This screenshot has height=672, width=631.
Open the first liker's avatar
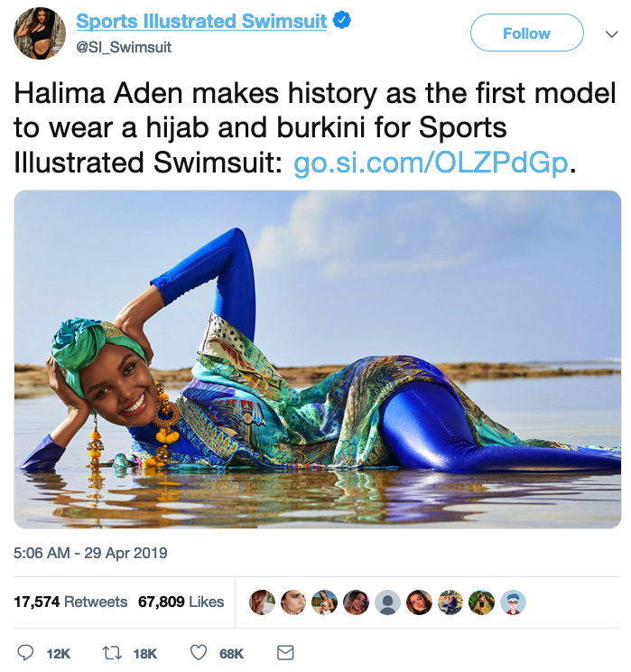(x=262, y=602)
